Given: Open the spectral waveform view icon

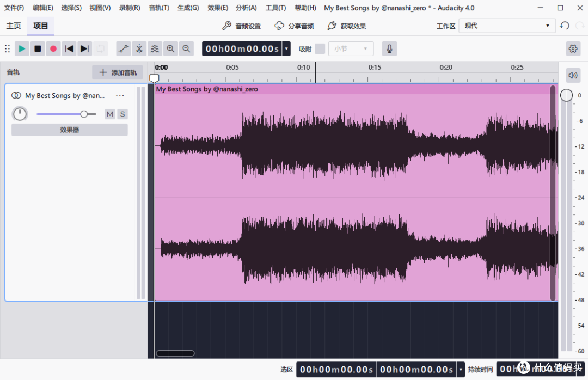Looking at the screenshot, I should coord(155,49).
